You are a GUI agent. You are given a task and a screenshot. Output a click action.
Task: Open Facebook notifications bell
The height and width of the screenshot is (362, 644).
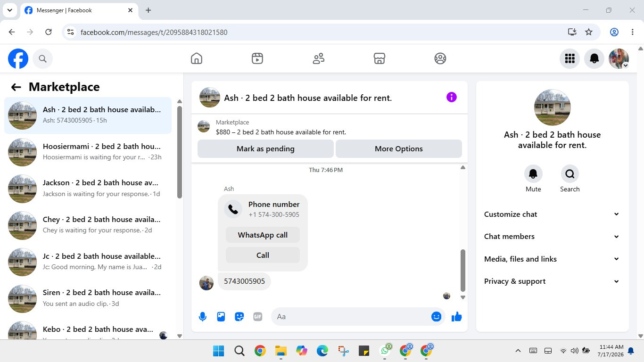coord(594,58)
